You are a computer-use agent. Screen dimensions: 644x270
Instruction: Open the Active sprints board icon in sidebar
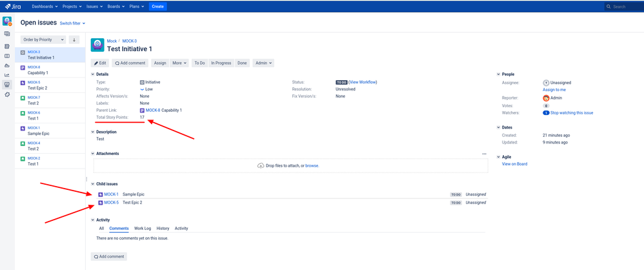[x=7, y=56]
